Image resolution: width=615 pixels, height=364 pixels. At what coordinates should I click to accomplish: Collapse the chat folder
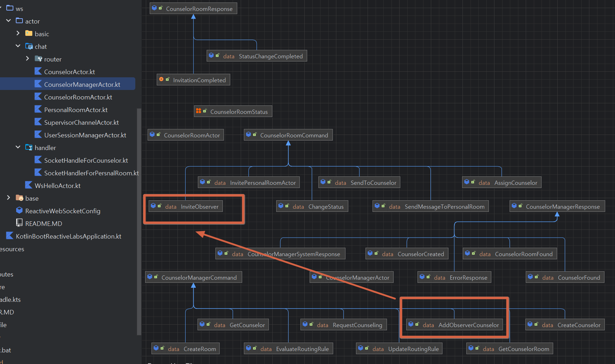pyautogui.click(x=18, y=46)
